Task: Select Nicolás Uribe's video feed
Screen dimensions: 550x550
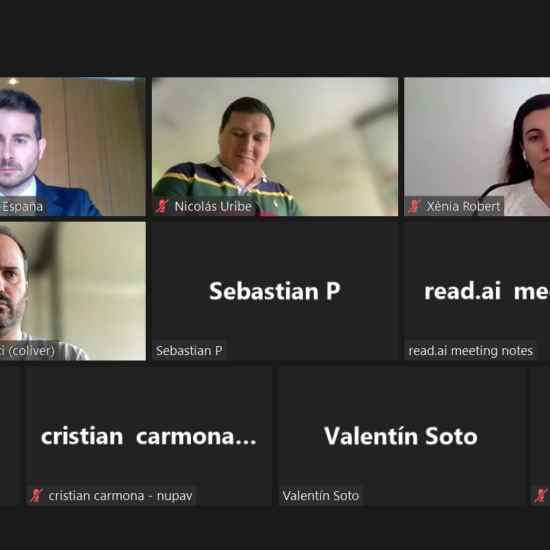Action: pyautogui.click(x=275, y=146)
